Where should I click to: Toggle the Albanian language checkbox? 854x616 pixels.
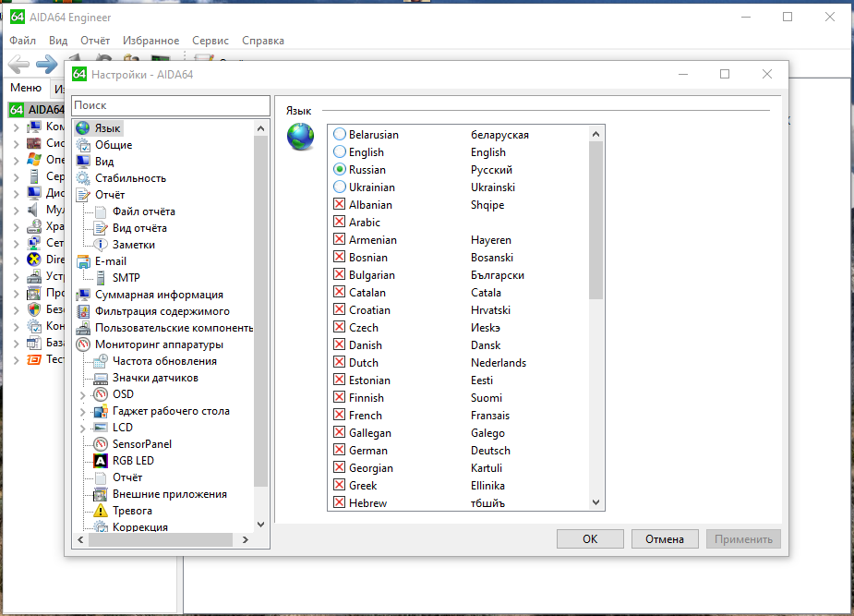[x=340, y=204]
